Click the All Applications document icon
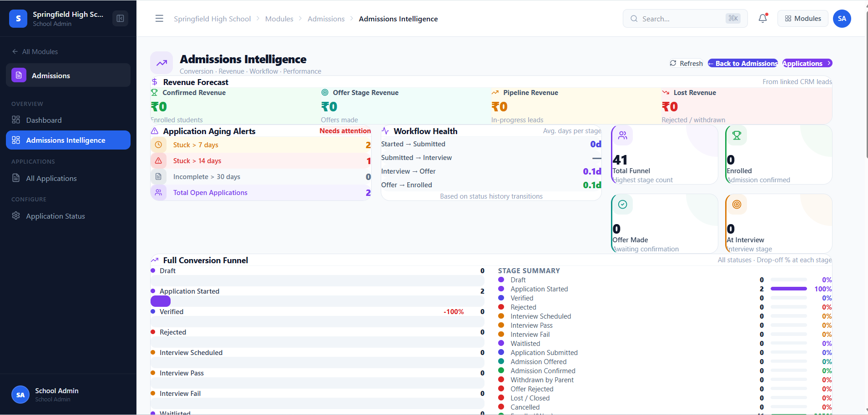 click(x=16, y=178)
